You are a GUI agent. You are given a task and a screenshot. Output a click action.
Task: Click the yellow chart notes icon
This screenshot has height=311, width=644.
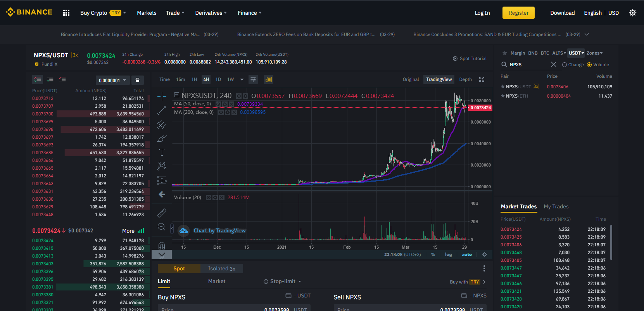coord(269,79)
